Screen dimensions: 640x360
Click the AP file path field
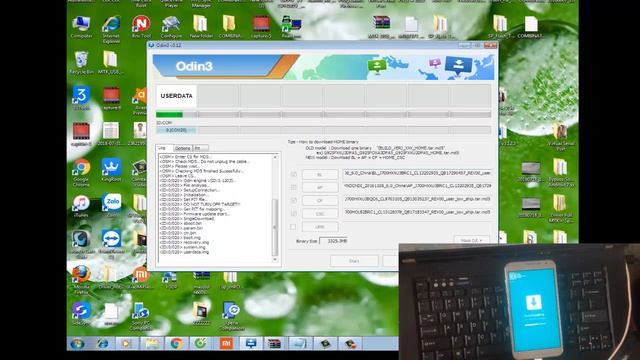click(x=417, y=186)
